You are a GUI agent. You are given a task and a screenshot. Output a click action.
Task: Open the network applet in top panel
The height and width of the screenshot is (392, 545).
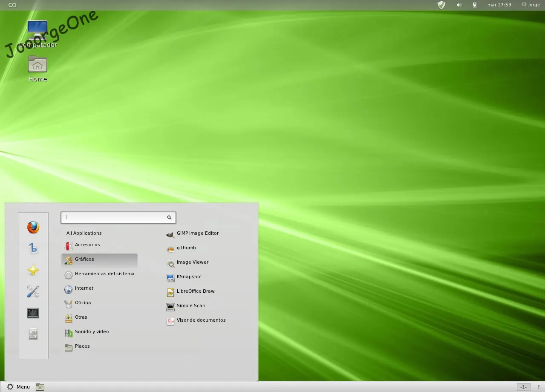475,5
